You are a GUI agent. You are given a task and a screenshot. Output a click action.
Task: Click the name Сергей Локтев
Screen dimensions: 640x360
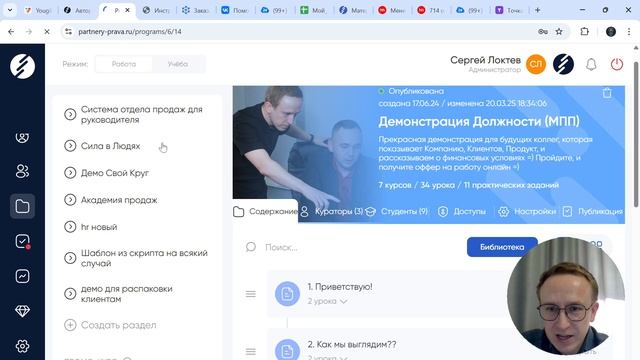(485, 60)
